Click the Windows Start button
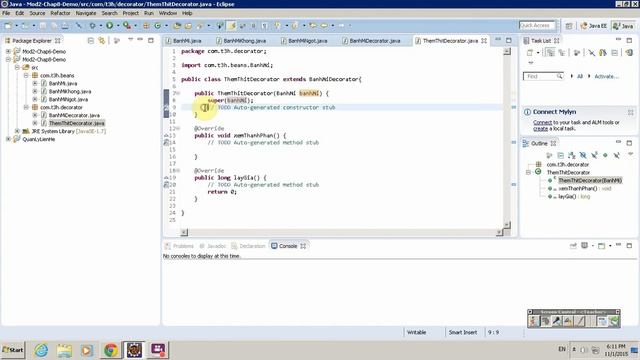The image size is (640, 360). 13,350
